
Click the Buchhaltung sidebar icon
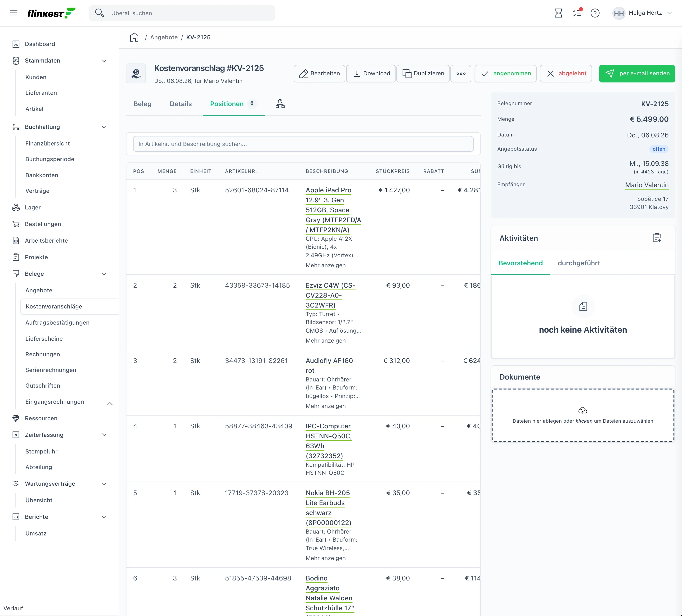point(16,127)
